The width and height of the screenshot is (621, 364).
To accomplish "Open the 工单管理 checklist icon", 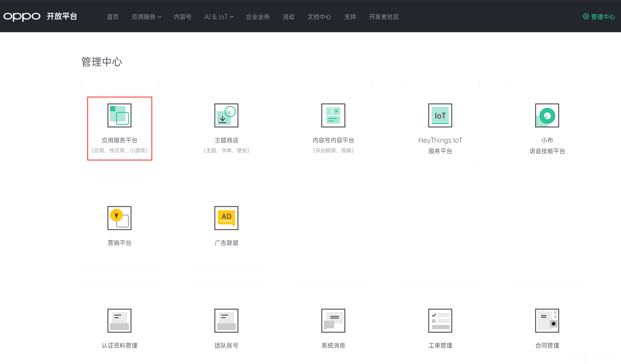I will click(440, 321).
